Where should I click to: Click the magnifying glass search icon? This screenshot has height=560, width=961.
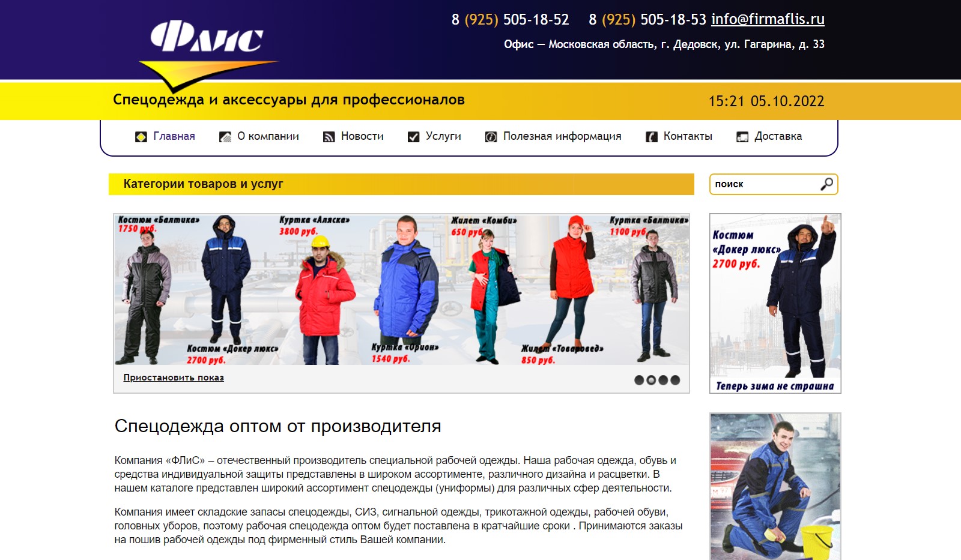point(826,184)
